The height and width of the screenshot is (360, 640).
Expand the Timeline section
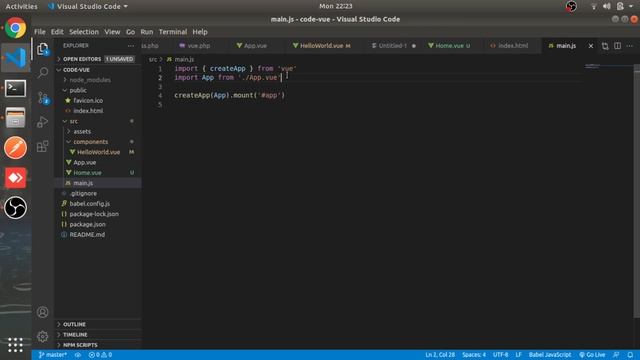click(97, 335)
